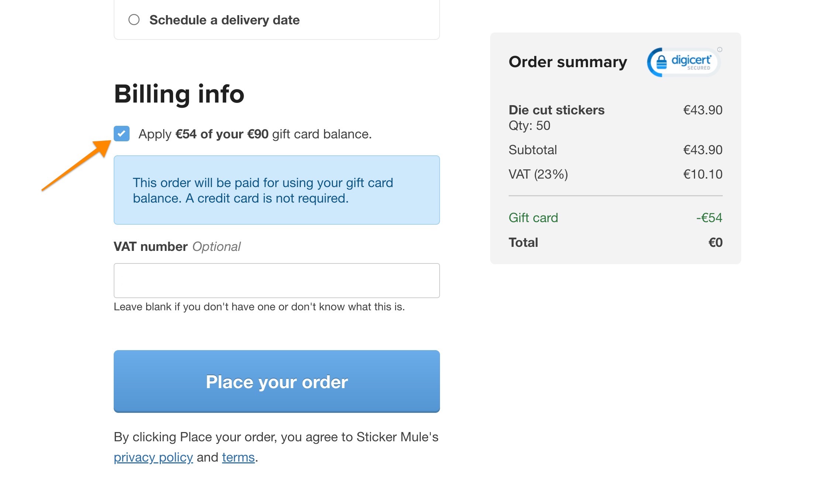Image resolution: width=832 pixels, height=504 pixels.
Task: Click the Qty: 50 text
Action: [x=529, y=125]
